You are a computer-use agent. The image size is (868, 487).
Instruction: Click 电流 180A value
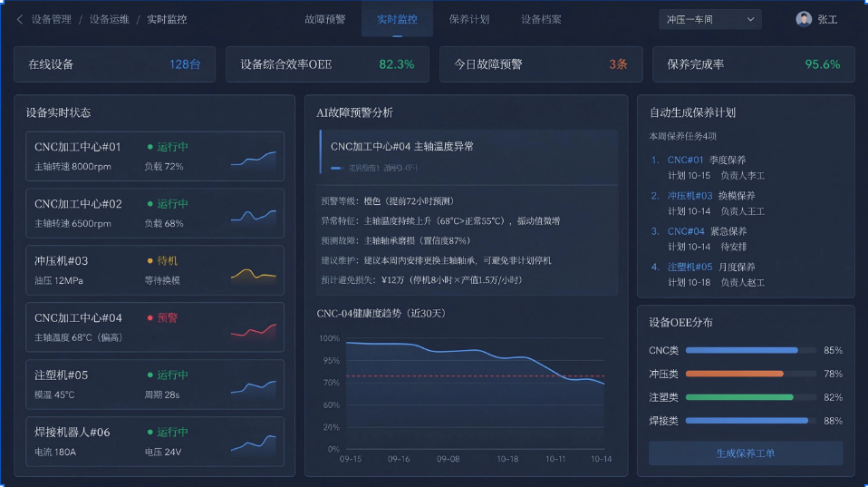55,453
